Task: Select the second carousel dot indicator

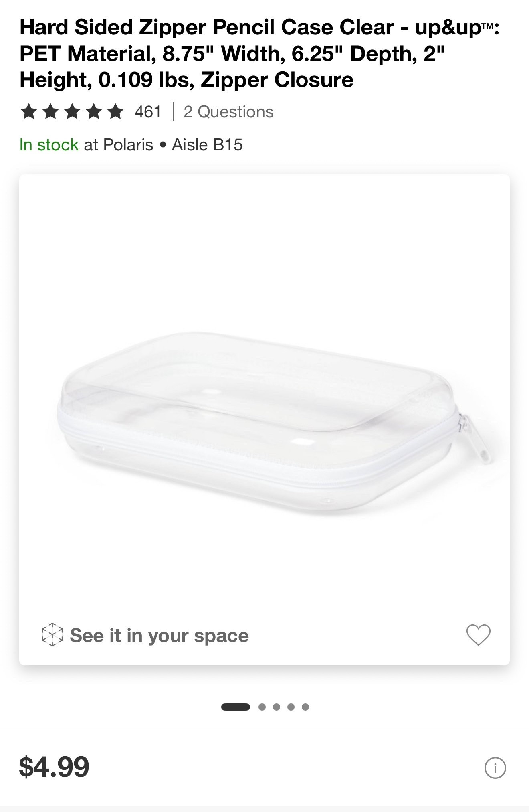Action: tap(262, 707)
